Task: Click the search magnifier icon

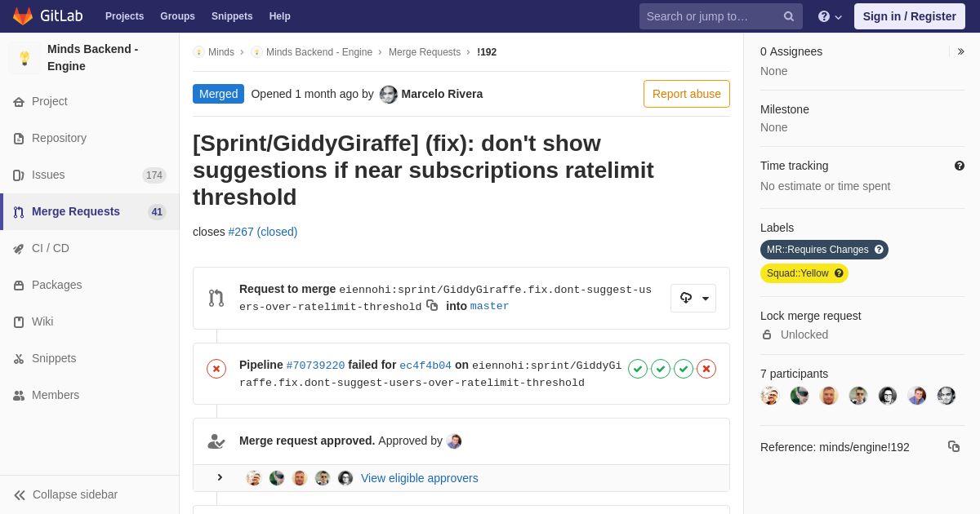Action: coord(789,16)
